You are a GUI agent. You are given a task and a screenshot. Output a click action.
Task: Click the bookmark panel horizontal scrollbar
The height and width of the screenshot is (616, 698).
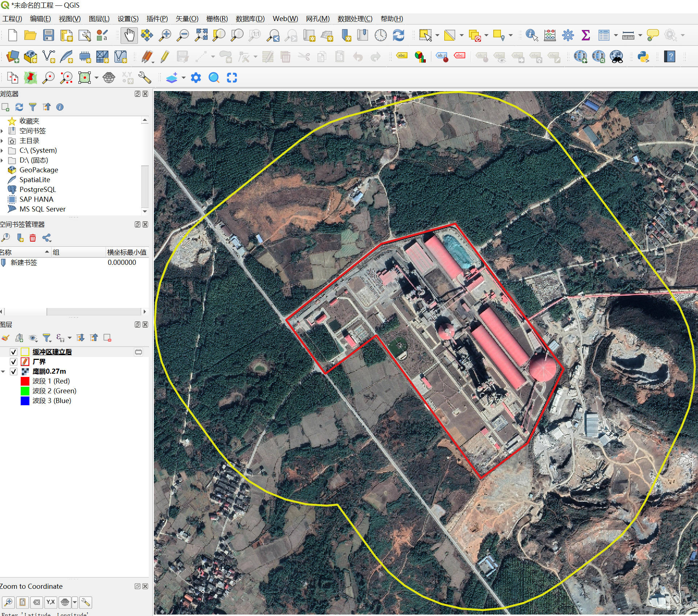point(94,312)
